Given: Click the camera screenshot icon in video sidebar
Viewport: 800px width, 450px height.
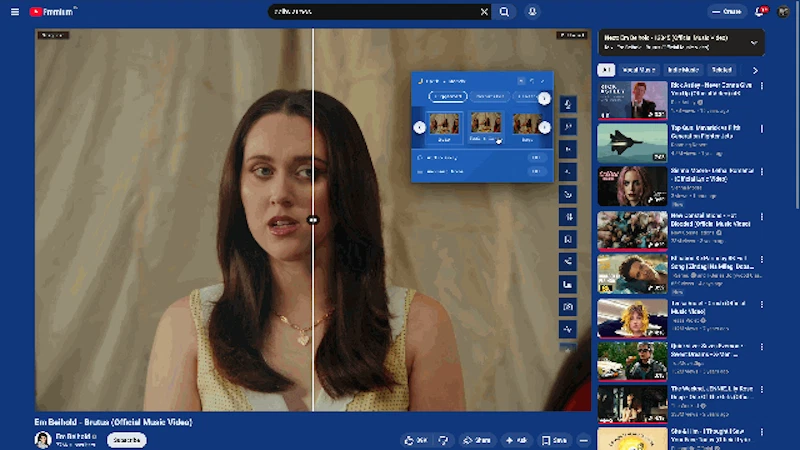Looking at the screenshot, I should (568, 307).
